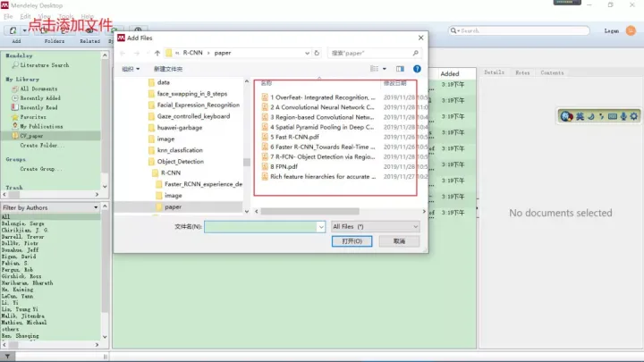Click the up-folder arrow in Add Files dialog
644x362 pixels.
pyautogui.click(x=157, y=53)
